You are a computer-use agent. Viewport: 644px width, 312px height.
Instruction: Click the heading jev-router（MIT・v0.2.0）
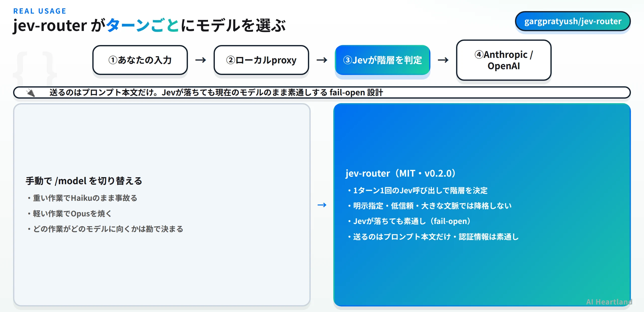click(x=400, y=173)
